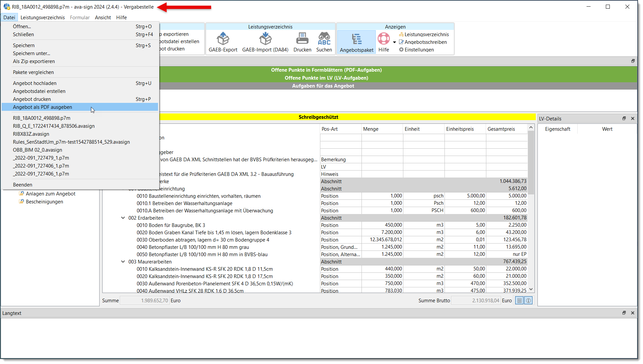The width and height of the screenshot is (643, 364).
Task: Choose Speichern from Datei menu
Action: point(80,45)
